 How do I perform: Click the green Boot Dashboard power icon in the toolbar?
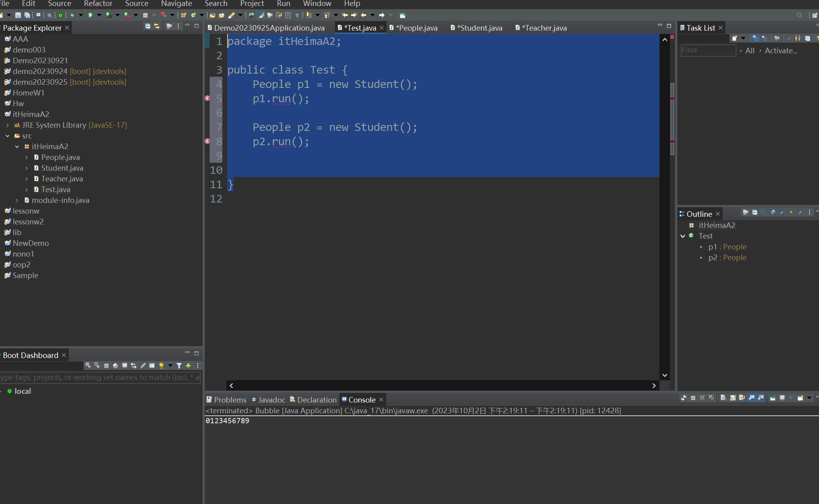coord(60,15)
